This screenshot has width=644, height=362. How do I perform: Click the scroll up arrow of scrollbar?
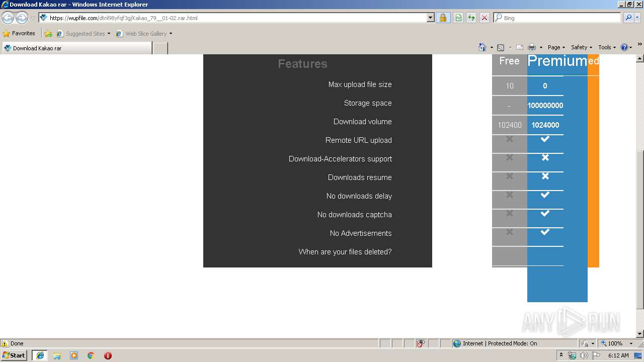[x=640, y=58]
